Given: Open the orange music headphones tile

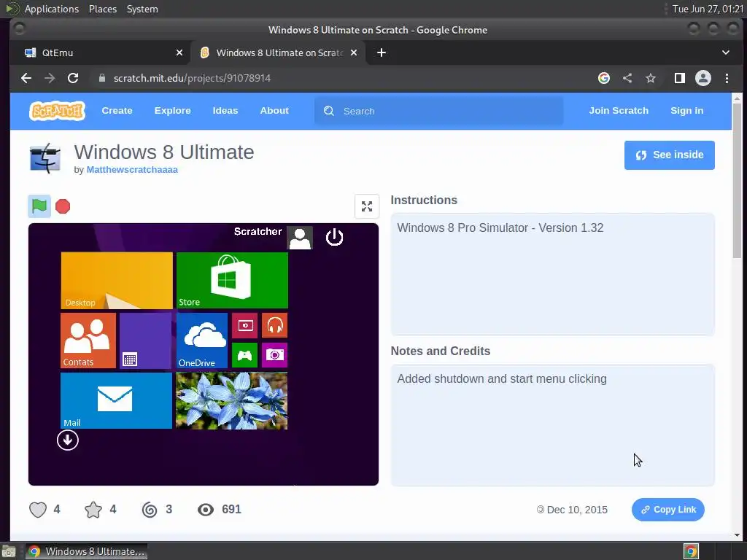Looking at the screenshot, I should click(275, 325).
